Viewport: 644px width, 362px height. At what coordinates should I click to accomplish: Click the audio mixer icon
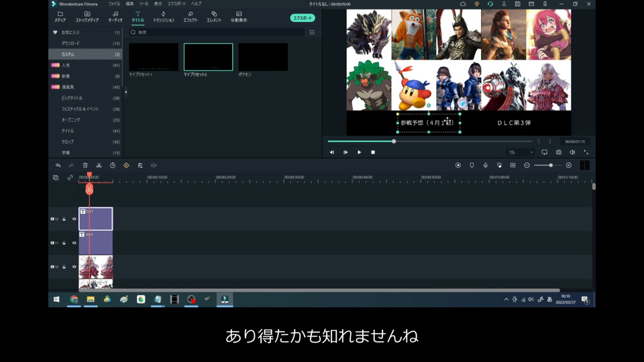tap(499, 166)
